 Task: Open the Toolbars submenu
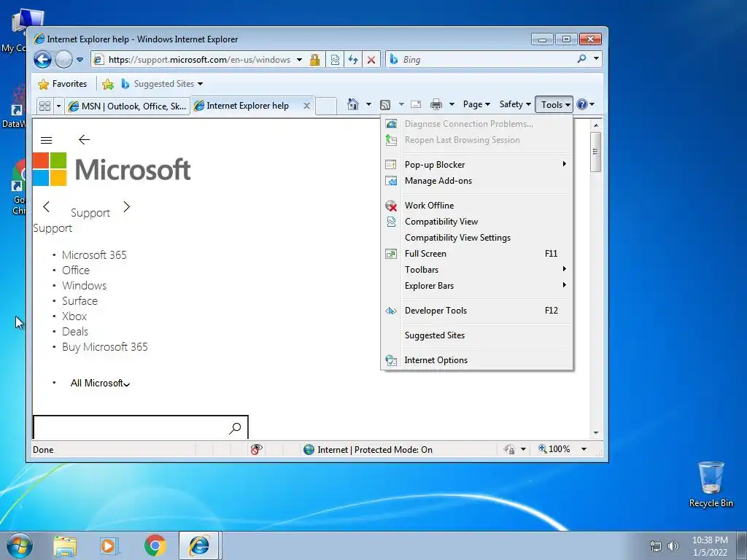[477, 270]
